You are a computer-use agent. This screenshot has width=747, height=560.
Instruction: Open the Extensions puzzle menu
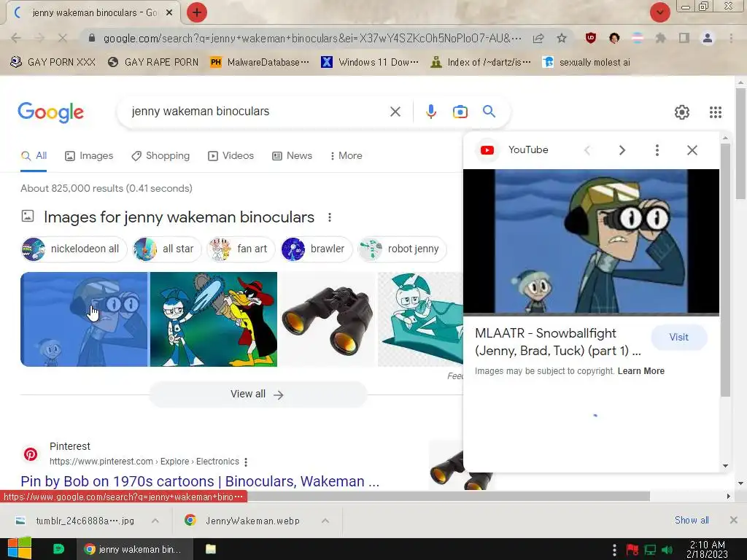point(661,38)
